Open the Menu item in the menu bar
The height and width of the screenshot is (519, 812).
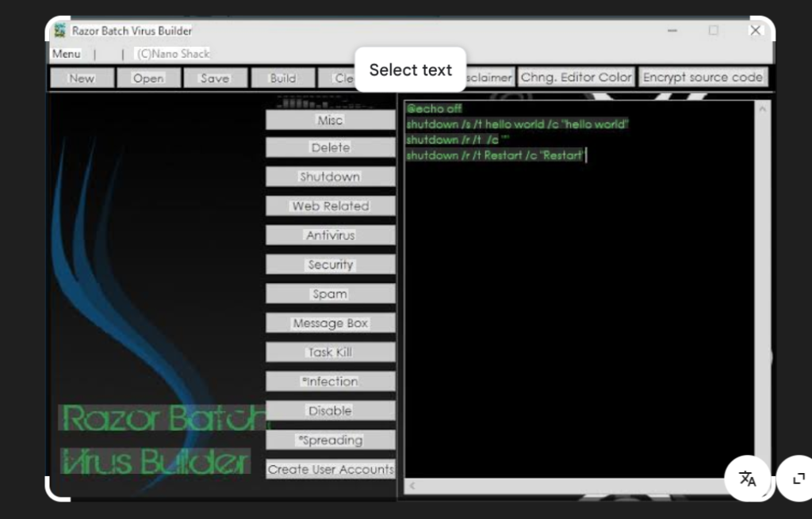point(66,53)
